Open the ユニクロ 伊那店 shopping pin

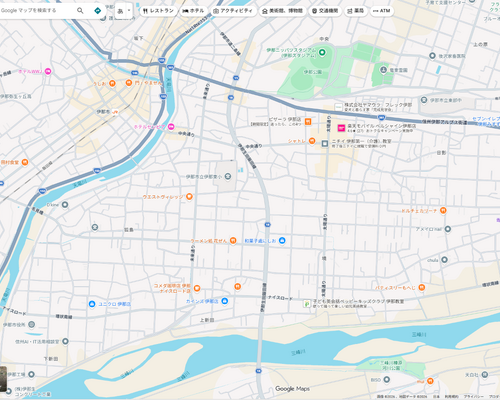click(x=92, y=304)
